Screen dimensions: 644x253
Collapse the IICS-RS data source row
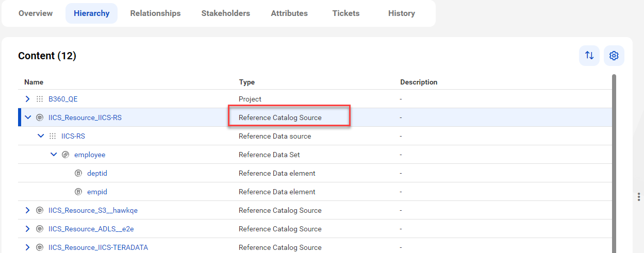[41, 136]
